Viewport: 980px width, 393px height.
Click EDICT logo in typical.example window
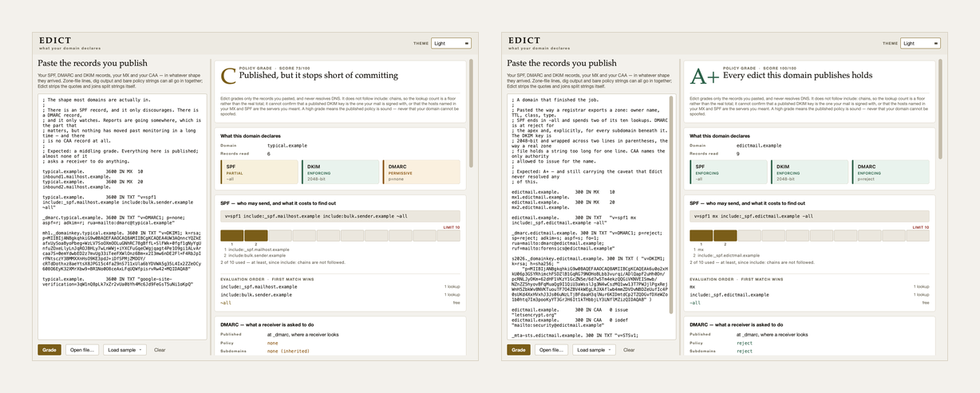tap(55, 40)
